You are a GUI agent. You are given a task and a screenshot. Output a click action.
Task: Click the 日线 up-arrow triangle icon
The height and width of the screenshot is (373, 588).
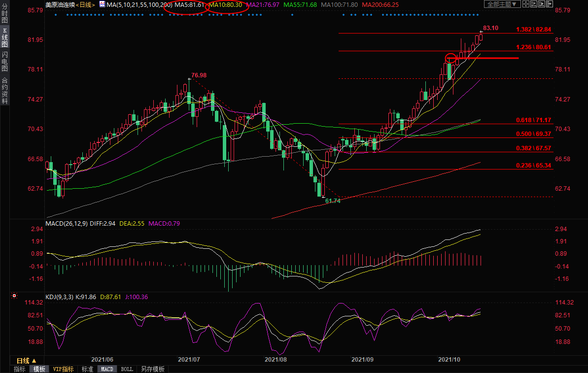pyautogui.click(x=34, y=361)
